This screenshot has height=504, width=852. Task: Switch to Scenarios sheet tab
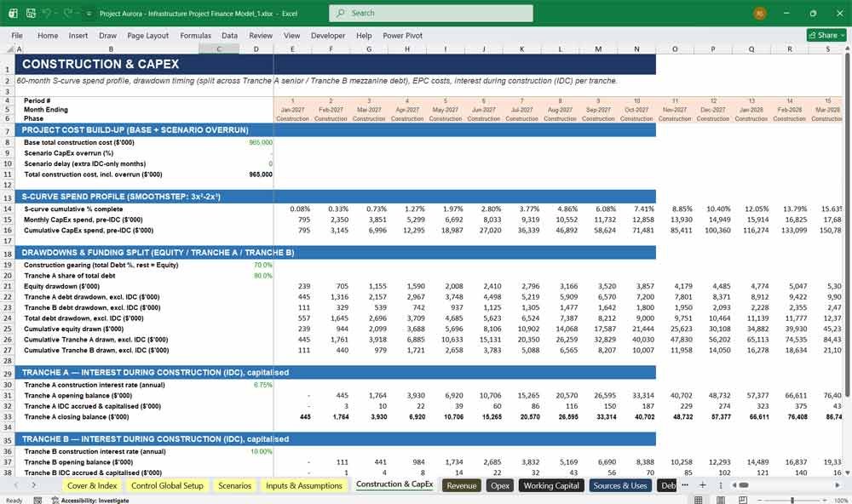tap(235, 485)
